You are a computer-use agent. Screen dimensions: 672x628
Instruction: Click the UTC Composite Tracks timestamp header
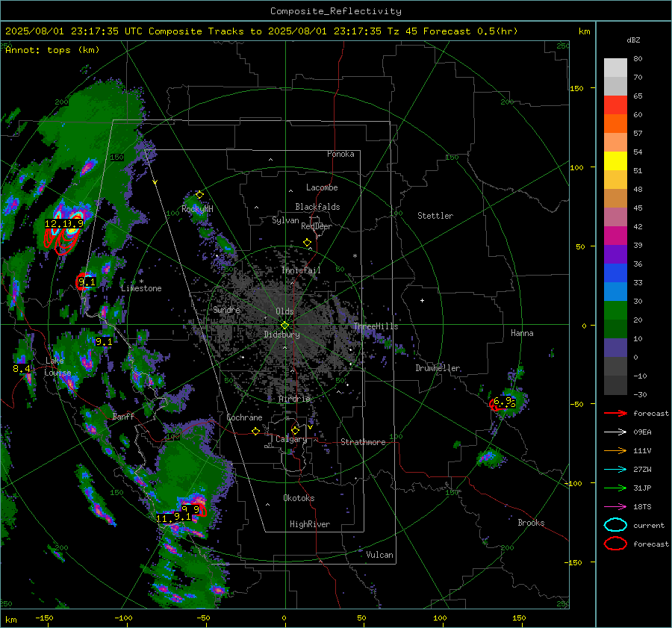(261, 31)
